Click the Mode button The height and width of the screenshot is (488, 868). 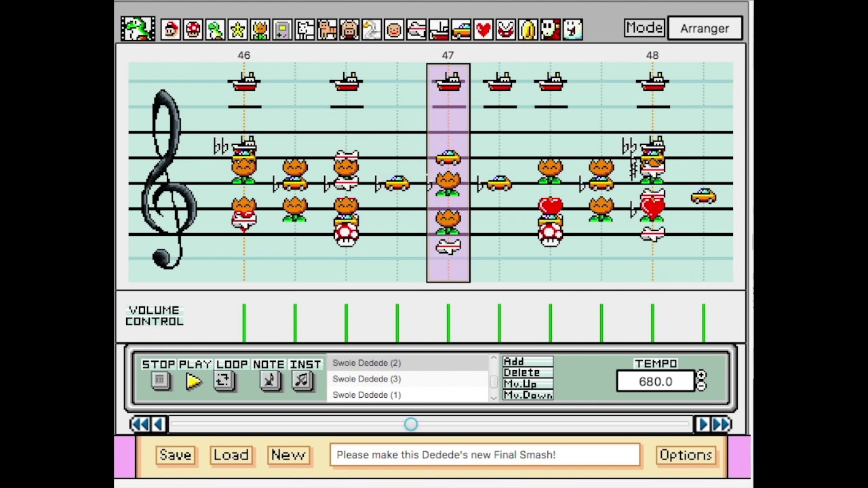(x=644, y=28)
